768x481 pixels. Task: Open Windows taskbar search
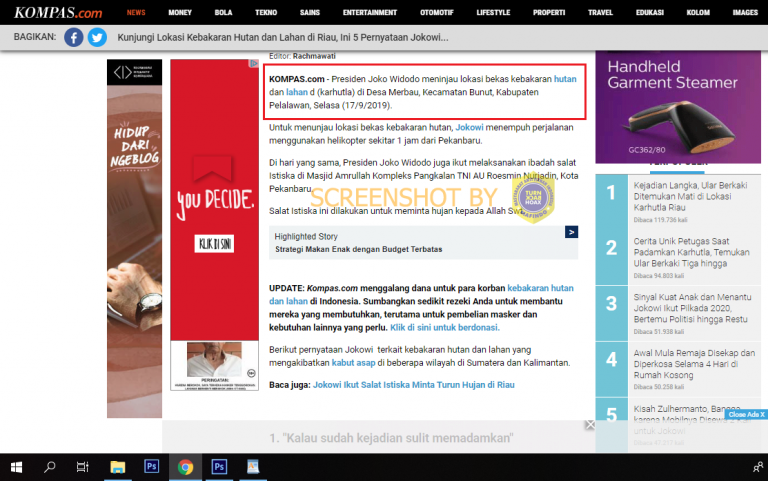tap(50, 466)
